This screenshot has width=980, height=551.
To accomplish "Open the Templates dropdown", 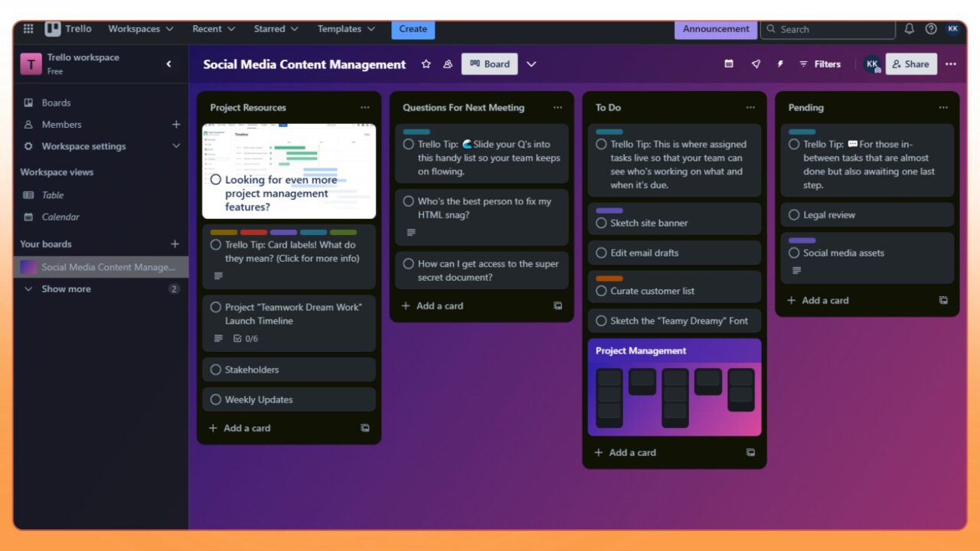I will tap(347, 29).
